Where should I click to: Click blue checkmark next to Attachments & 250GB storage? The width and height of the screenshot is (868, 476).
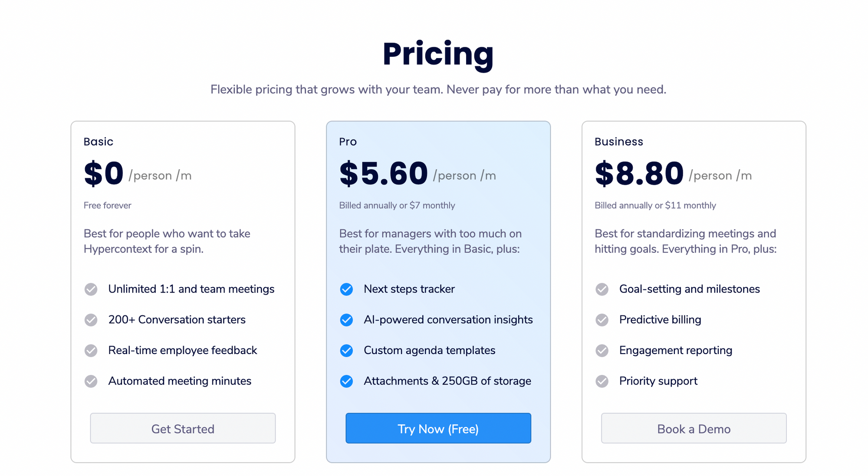(x=346, y=381)
